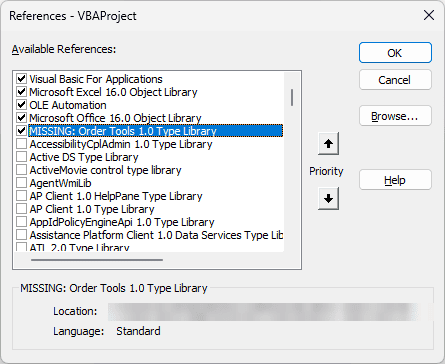This screenshot has width=445, height=364.
Task: Click the 'Standard' language value
Action: 138,331
